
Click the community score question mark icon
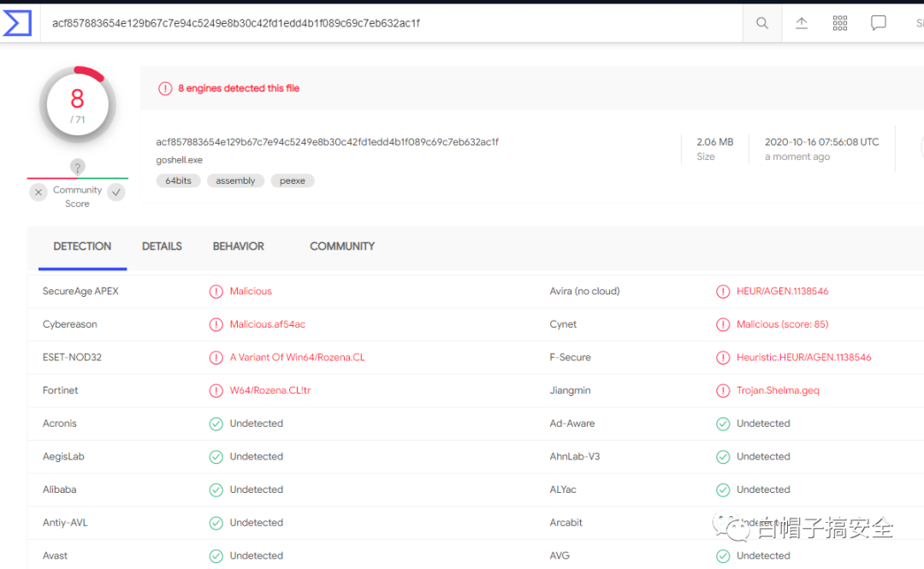click(x=77, y=167)
